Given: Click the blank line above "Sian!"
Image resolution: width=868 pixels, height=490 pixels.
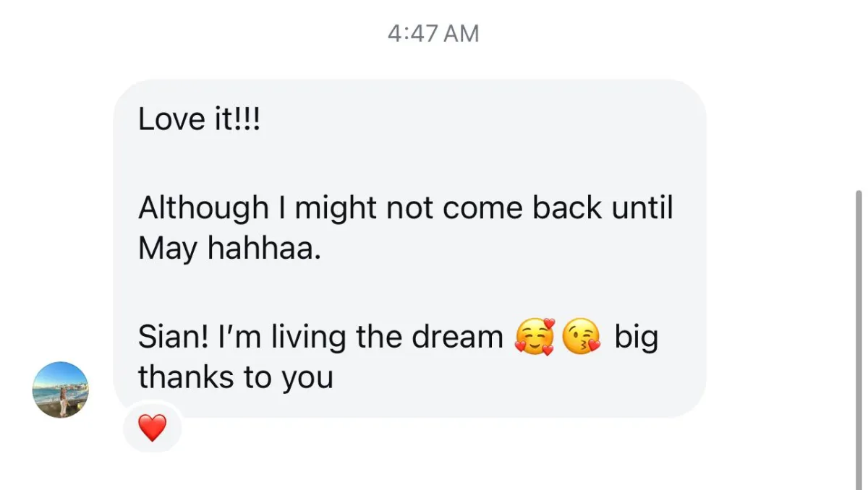Looking at the screenshot, I should coord(405,293).
